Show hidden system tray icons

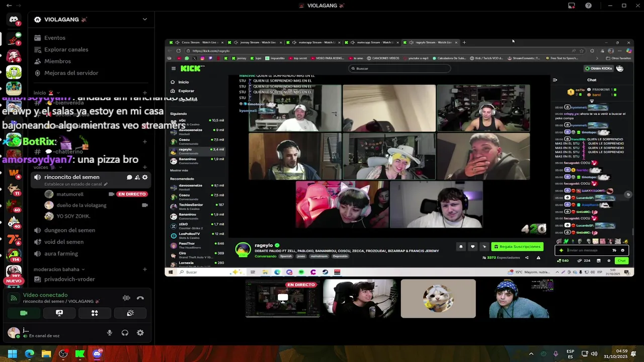(x=531, y=354)
